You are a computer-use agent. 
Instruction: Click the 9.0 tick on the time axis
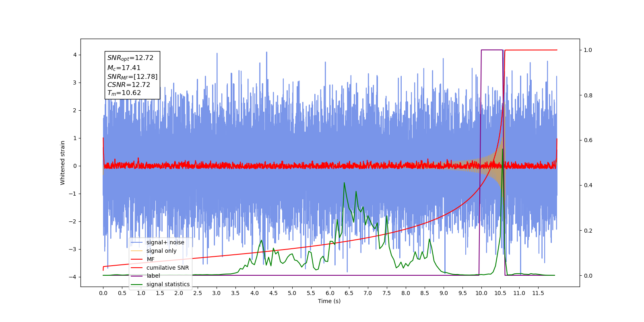(444, 293)
